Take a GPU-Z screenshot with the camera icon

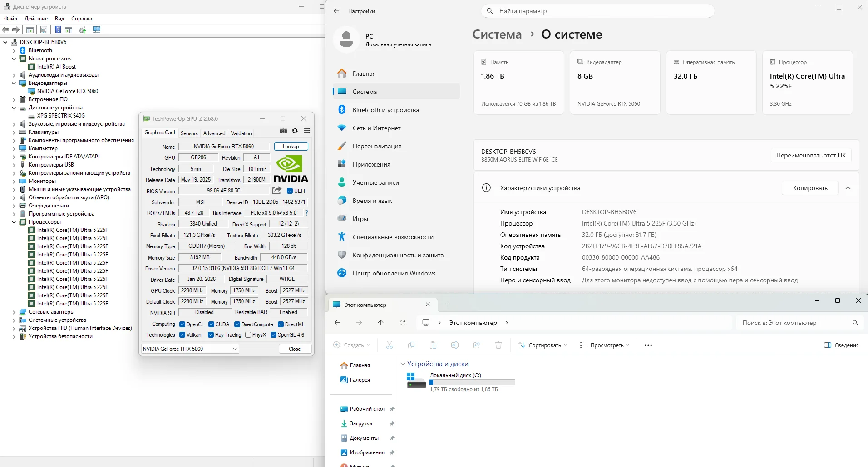click(x=283, y=131)
